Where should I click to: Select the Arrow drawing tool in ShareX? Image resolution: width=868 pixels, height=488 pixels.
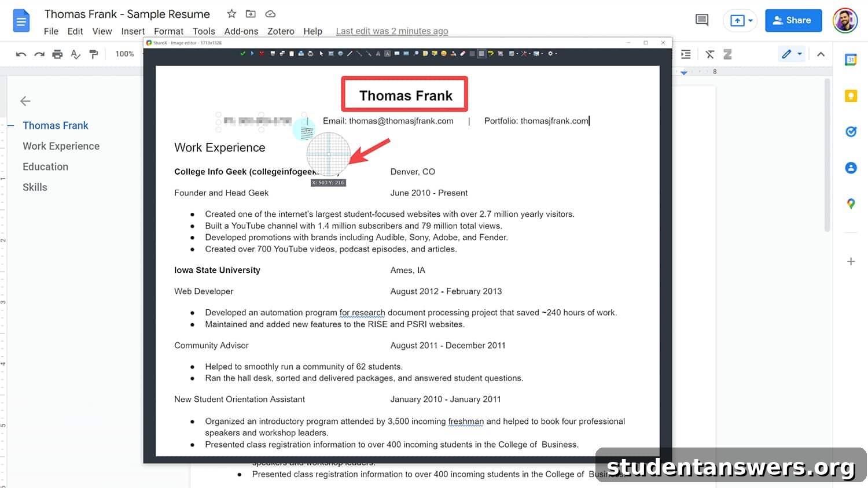[369, 53]
